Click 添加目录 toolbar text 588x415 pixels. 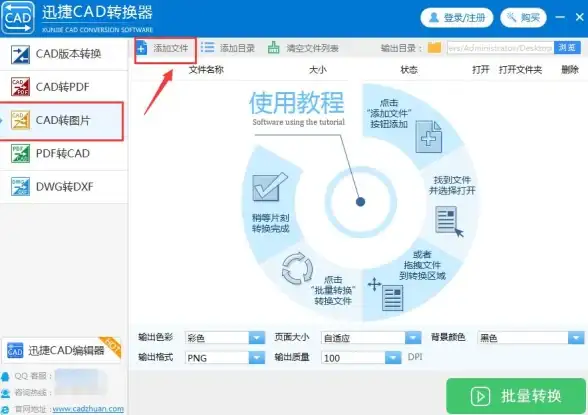237,48
